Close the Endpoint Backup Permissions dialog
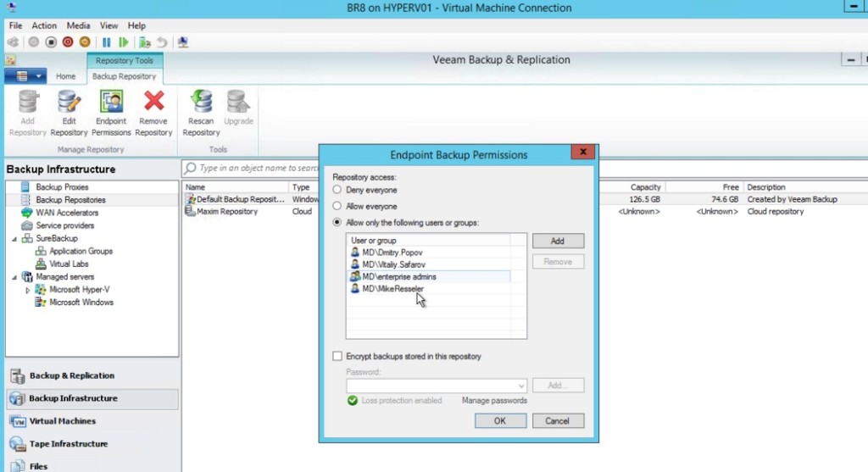 pos(583,152)
